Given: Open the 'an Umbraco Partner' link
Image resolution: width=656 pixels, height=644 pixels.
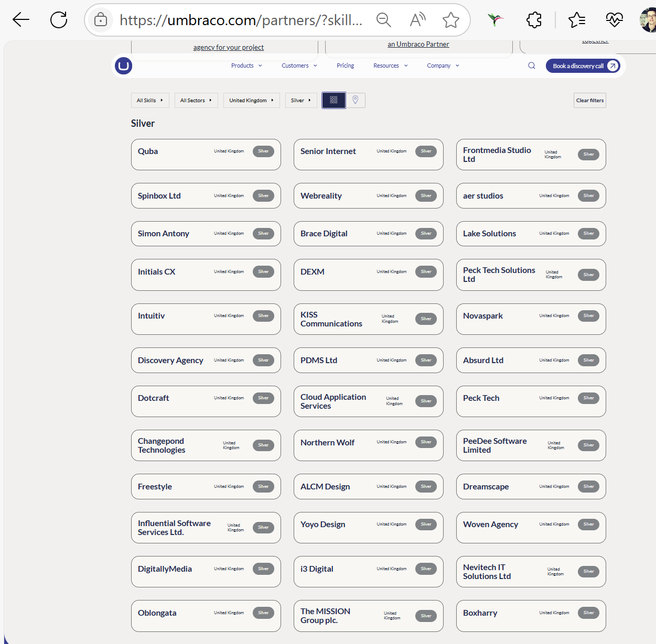Looking at the screenshot, I should pos(418,44).
